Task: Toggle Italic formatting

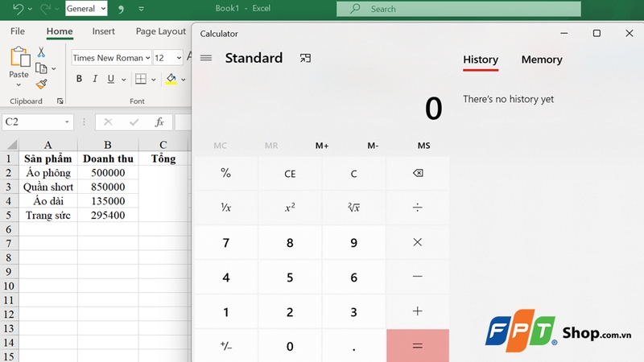Action: point(95,79)
